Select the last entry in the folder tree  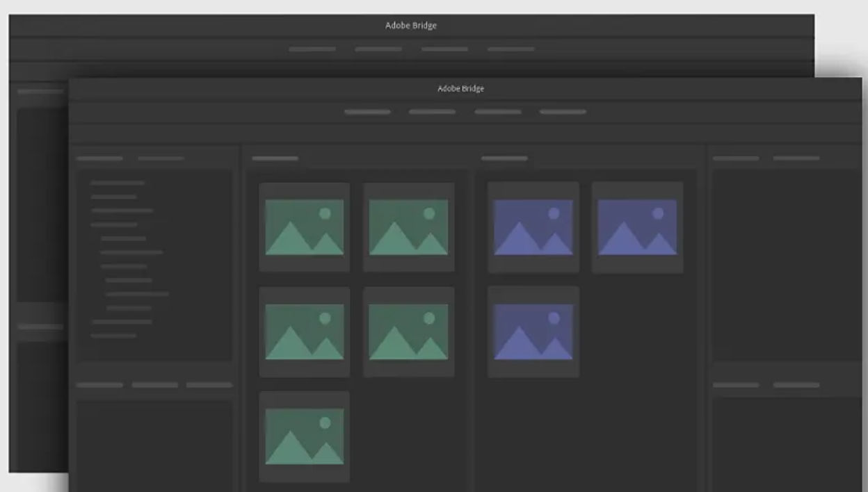click(113, 336)
